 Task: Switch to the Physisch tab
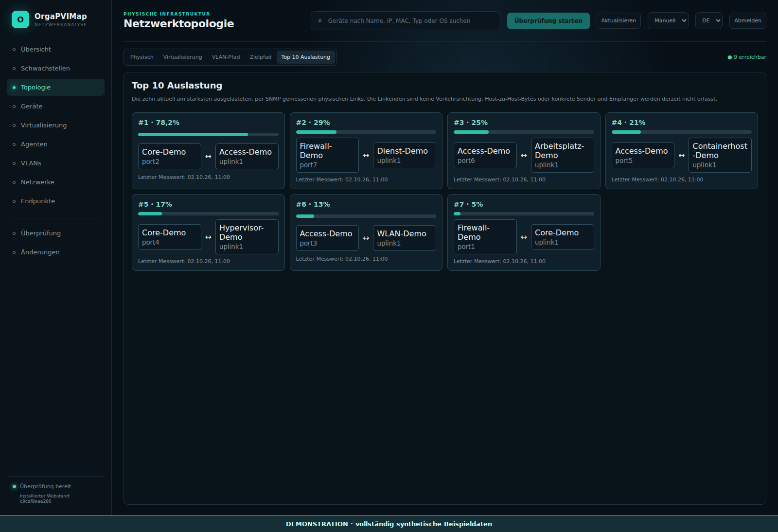point(142,57)
